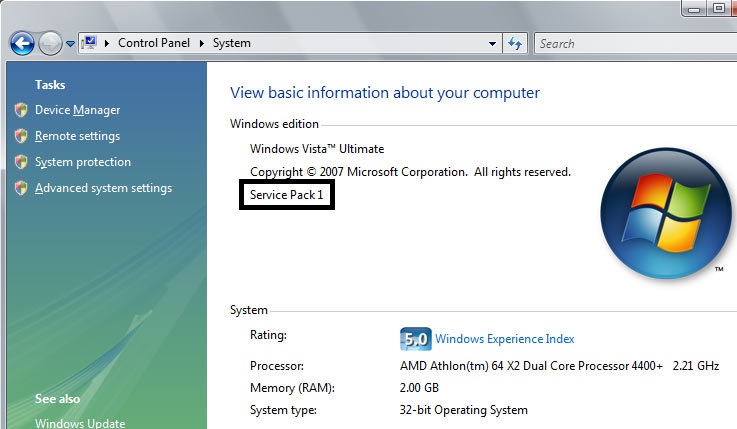Click the Forward navigation arrow button
Image resolution: width=737 pixels, height=429 pixels.
(x=50, y=44)
